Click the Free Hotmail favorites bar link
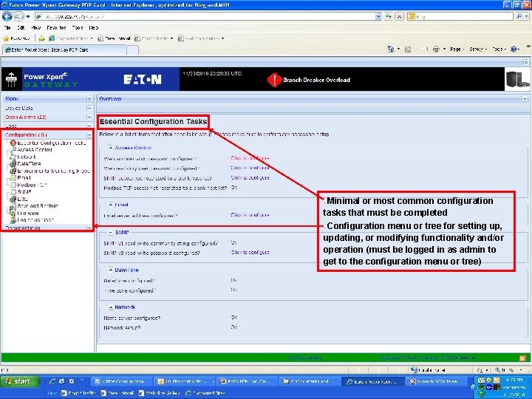 click(114, 38)
